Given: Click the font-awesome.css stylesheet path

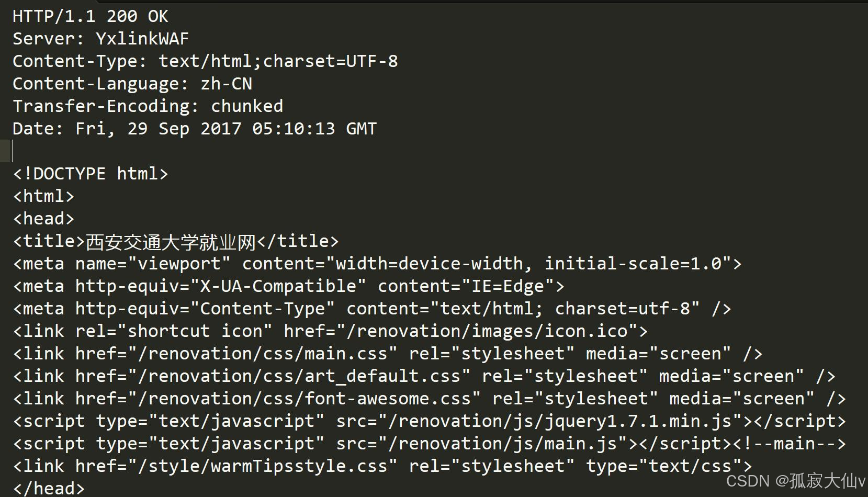Looking at the screenshot, I should click(304, 399).
